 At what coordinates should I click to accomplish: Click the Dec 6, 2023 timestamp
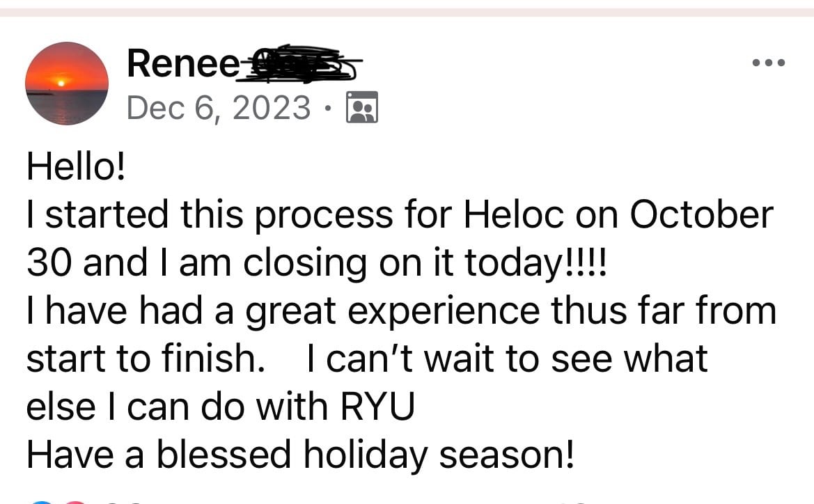click(219, 107)
